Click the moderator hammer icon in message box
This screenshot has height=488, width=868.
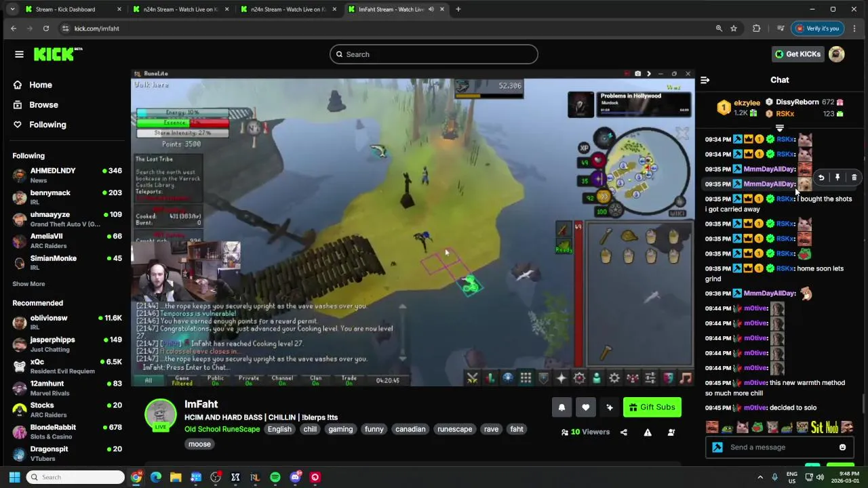click(x=717, y=447)
